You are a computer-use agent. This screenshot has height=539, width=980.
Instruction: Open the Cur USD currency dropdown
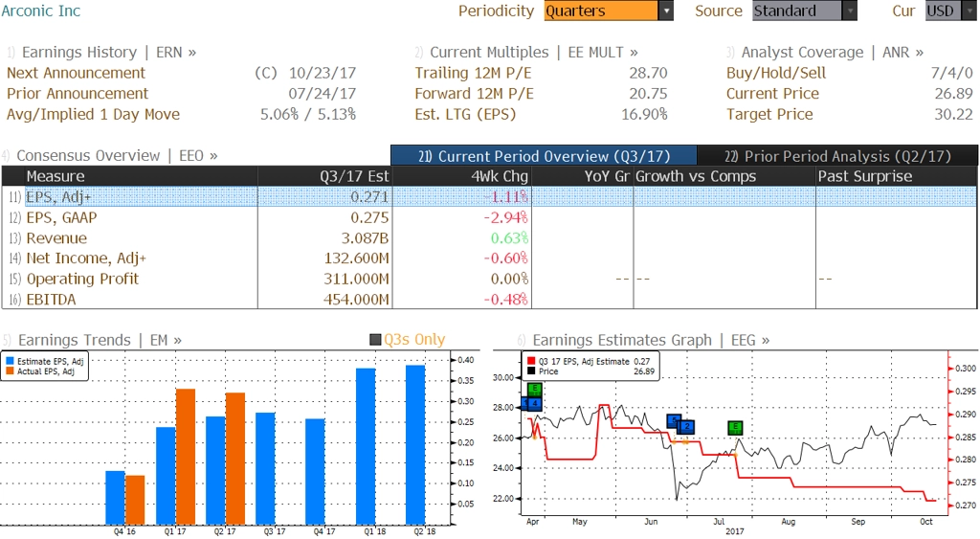[x=950, y=11]
